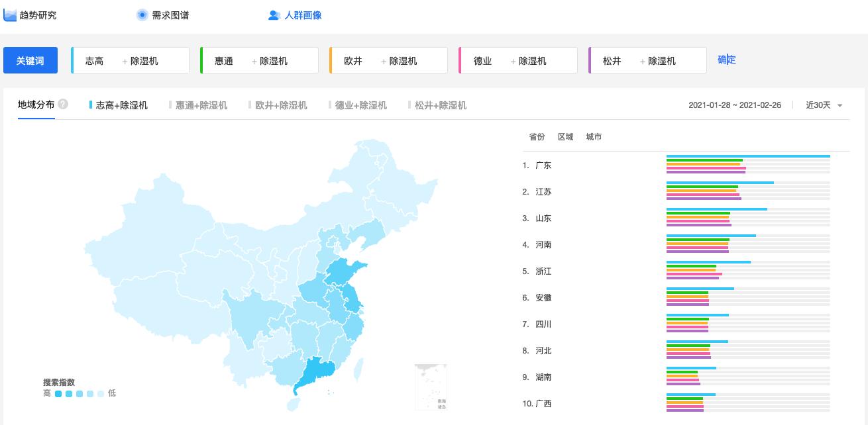Switch to the 城市 tab
This screenshot has width=868, height=425.
(x=593, y=137)
